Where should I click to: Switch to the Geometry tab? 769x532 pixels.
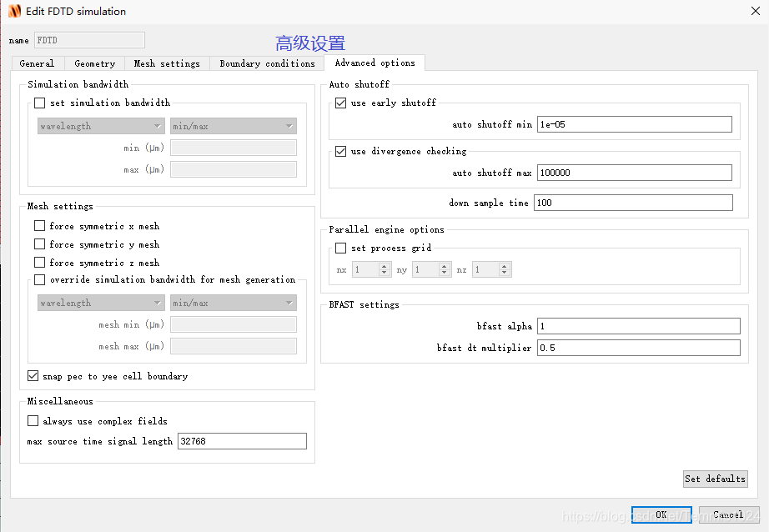click(x=94, y=63)
